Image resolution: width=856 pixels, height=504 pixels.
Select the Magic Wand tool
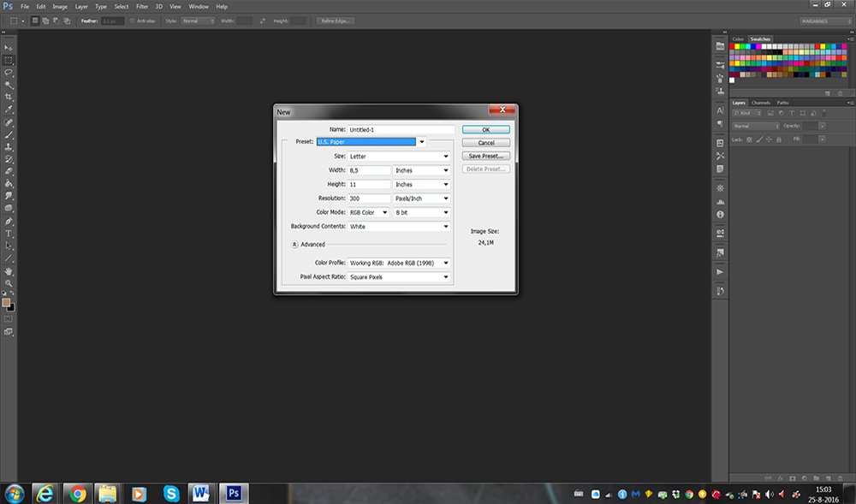click(x=9, y=85)
